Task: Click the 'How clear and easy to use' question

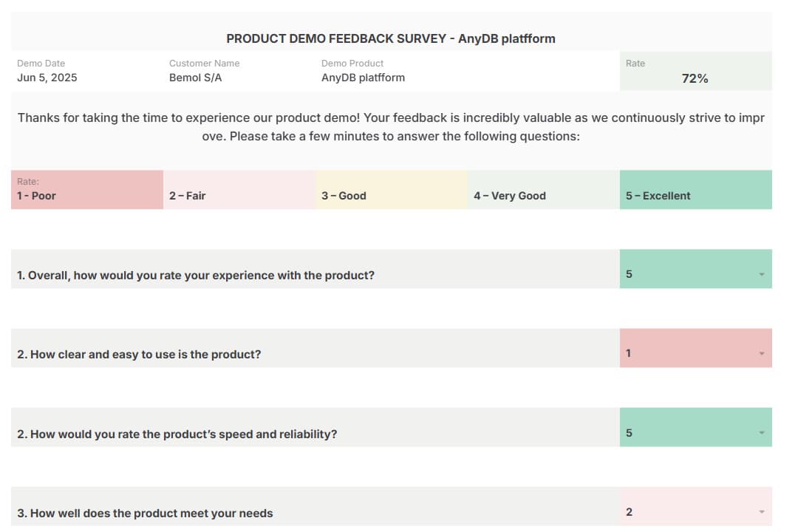Action: [x=139, y=355]
